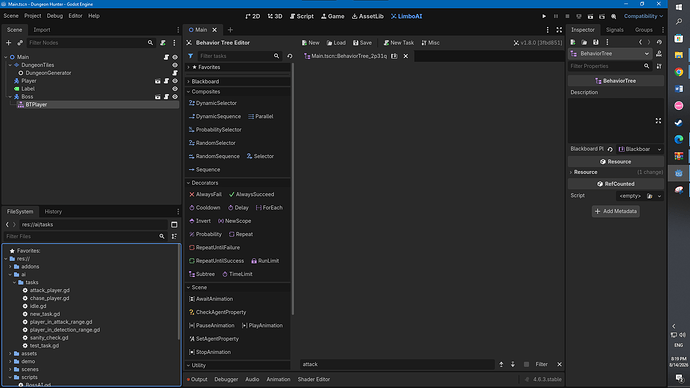Switch to Script workspace
This screenshot has width=690, height=388.
click(302, 16)
